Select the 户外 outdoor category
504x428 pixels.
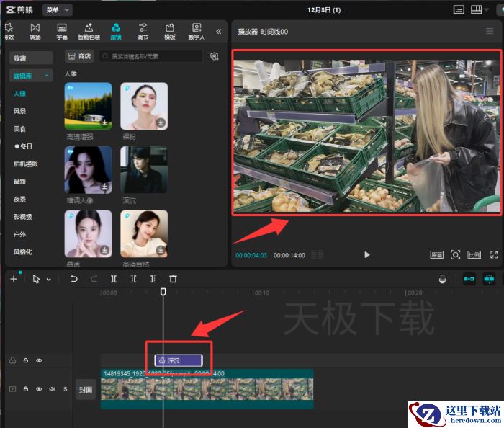point(19,234)
